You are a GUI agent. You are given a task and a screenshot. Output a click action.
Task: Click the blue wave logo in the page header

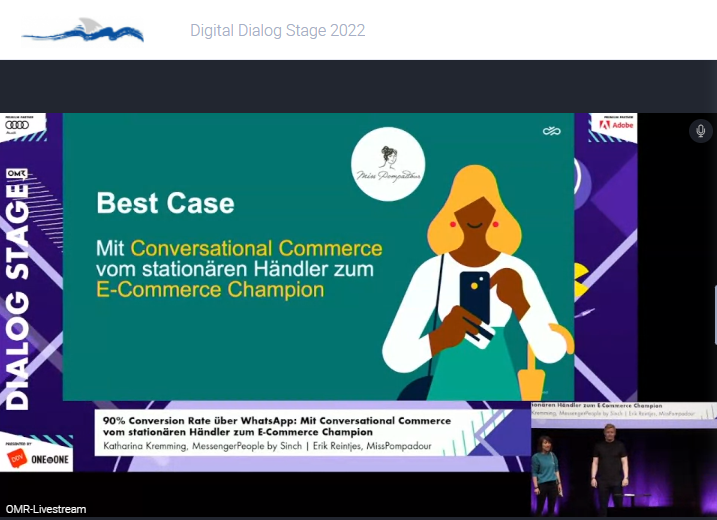coord(83,31)
